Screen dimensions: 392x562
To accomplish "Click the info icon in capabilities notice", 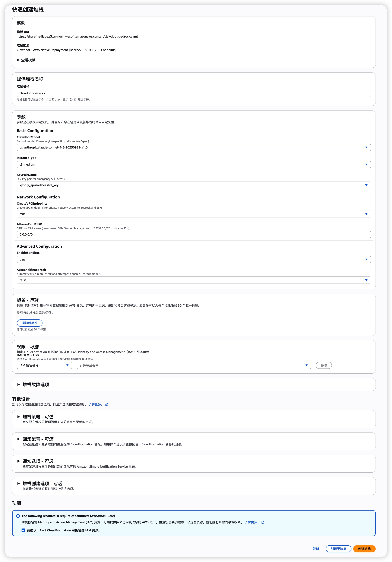I will click(x=18, y=516).
